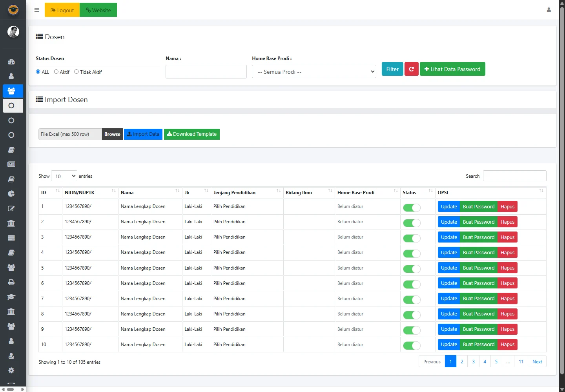Open the graduation cap icon in sidebar
Image resolution: width=565 pixels, height=392 pixels.
11,297
